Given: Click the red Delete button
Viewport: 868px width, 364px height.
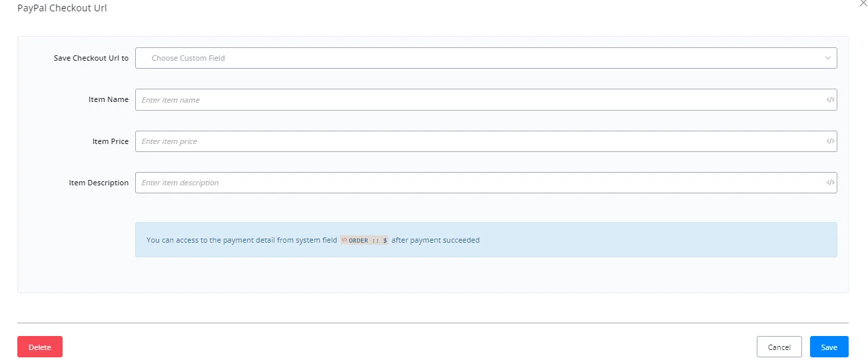Looking at the screenshot, I should [40, 347].
